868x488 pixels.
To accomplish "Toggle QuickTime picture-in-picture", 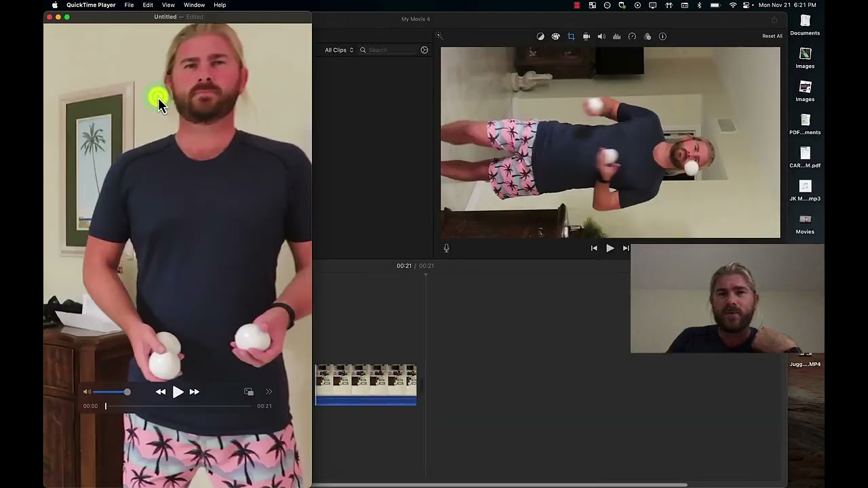I will pyautogui.click(x=249, y=392).
